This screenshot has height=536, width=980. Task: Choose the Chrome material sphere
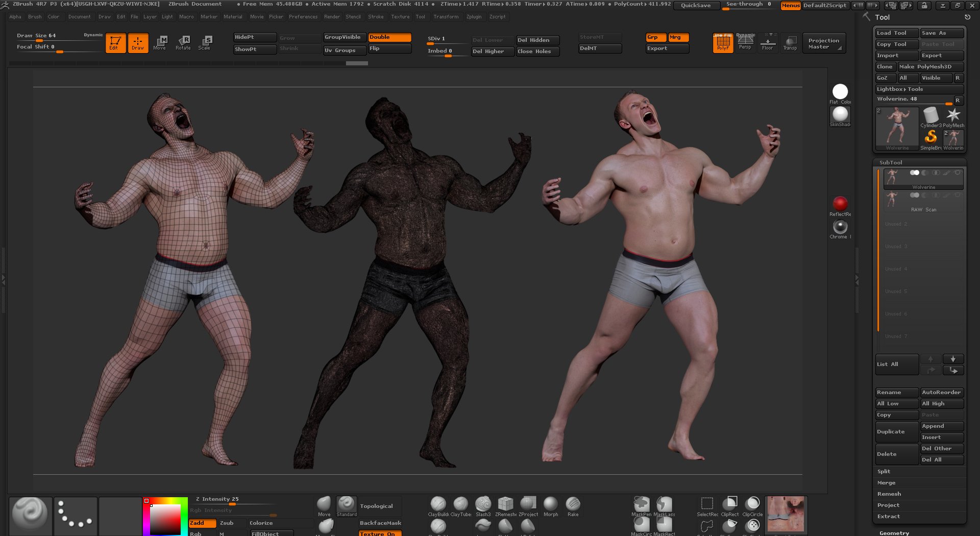tap(840, 229)
